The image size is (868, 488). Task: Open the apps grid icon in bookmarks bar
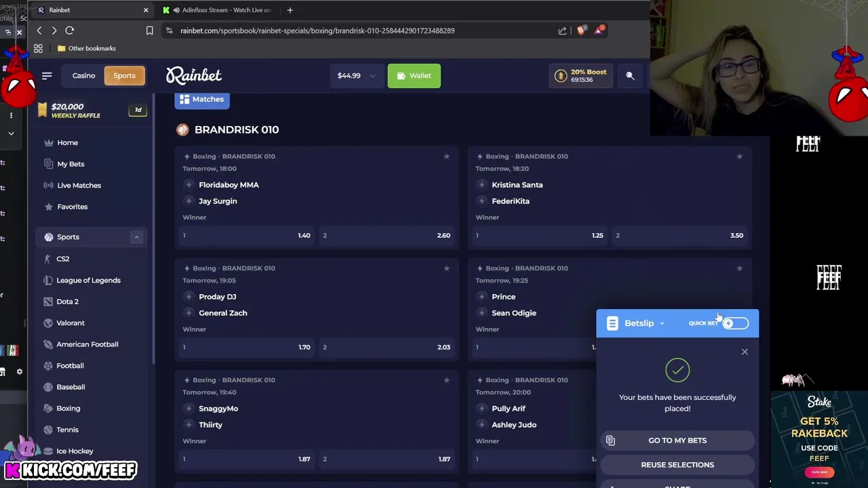click(38, 49)
